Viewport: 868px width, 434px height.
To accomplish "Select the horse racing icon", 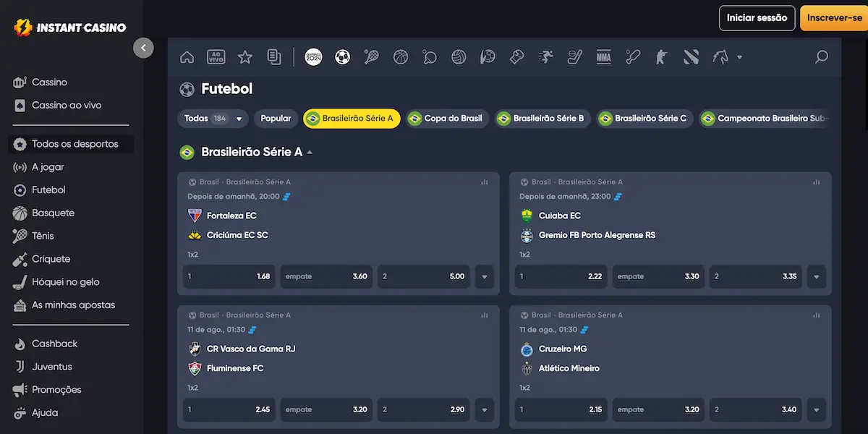I will [720, 57].
